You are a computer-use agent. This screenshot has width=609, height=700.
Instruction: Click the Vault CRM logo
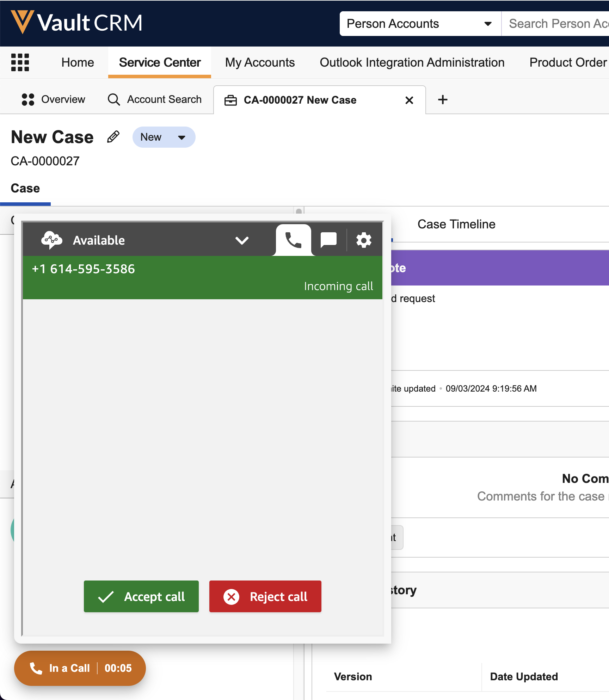coord(76,23)
